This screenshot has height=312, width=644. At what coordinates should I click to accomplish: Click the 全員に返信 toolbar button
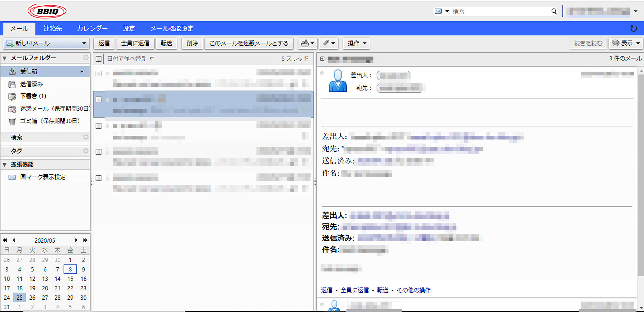click(135, 43)
